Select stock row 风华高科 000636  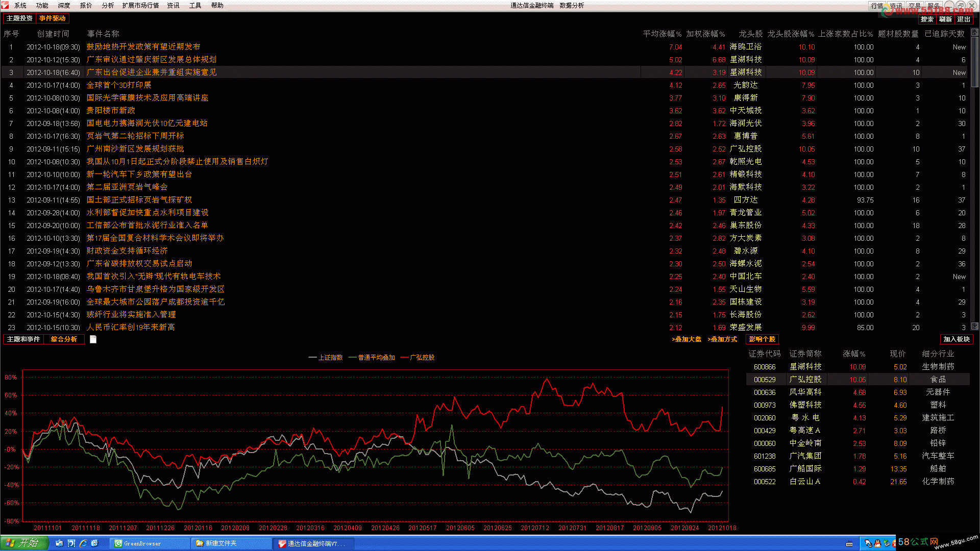pos(857,392)
